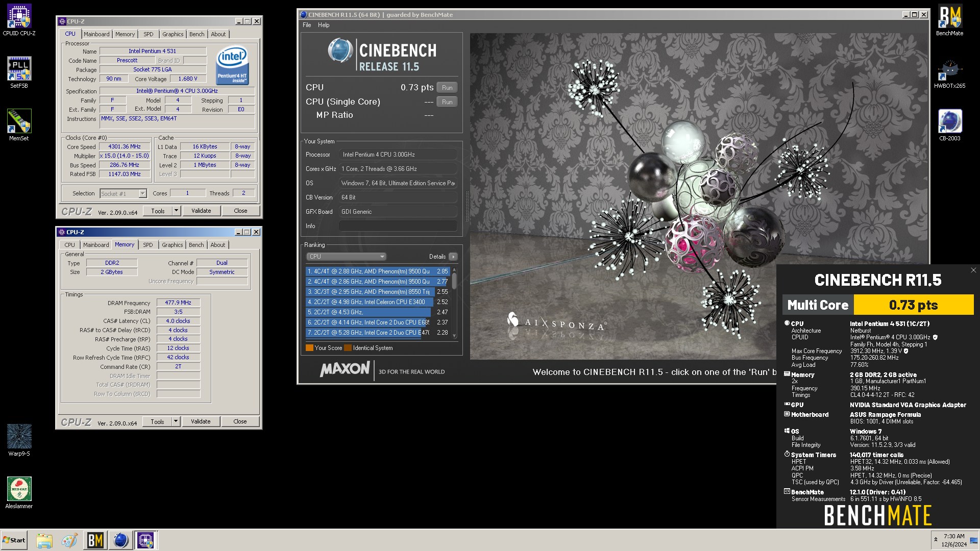Click the Close button in bottom CPU-Z window
The height and width of the screenshot is (551, 980).
point(240,421)
